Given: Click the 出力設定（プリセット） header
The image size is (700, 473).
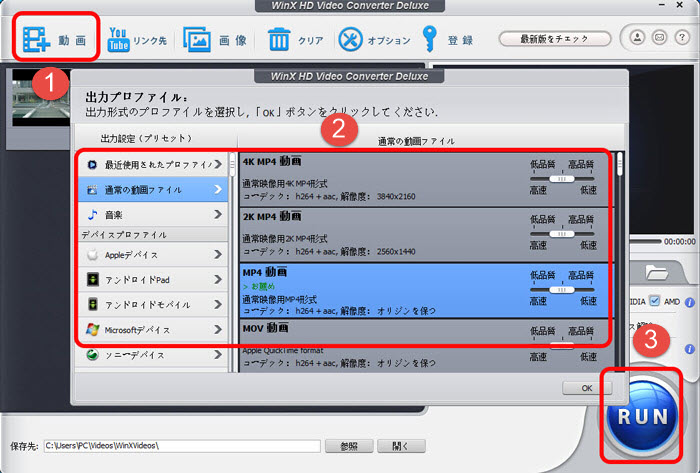Looking at the screenshot, I should (x=146, y=138).
